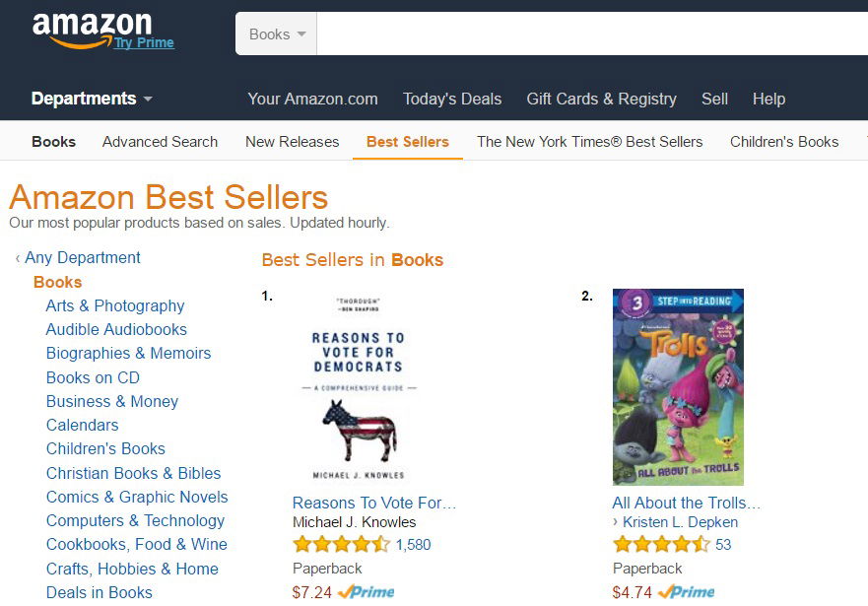Open author Kristen L. Depken's page

point(681,522)
